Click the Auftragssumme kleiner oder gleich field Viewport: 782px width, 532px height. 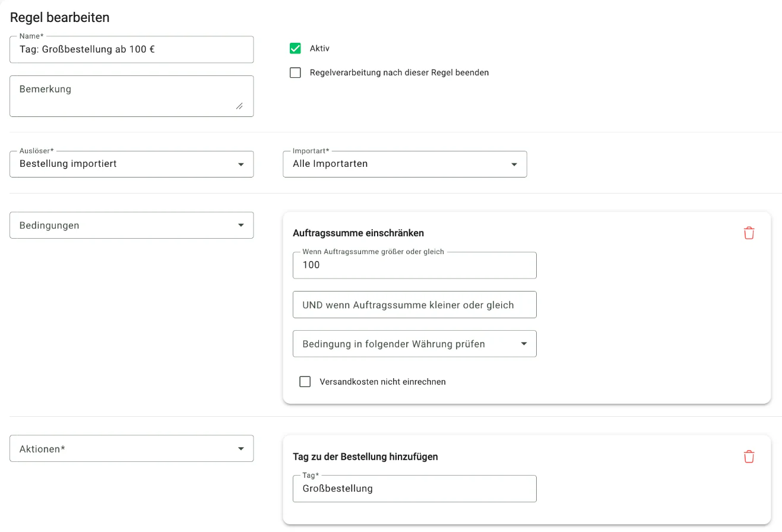click(414, 305)
